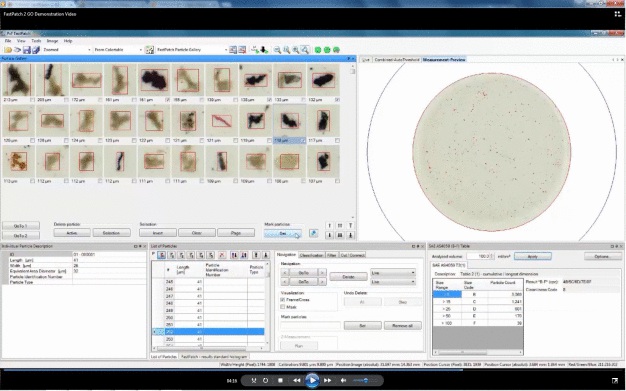The width and height of the screenshot is (626, 391).
Task: Click the black down-arrow toolbar icon
Action: click(264, 50)
